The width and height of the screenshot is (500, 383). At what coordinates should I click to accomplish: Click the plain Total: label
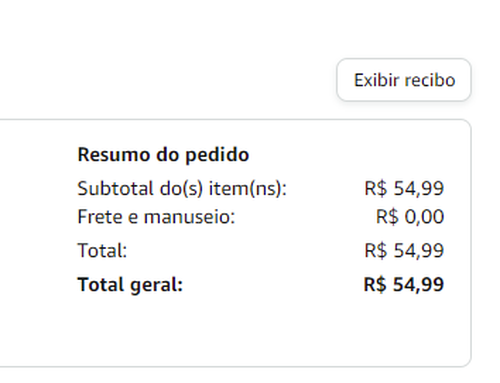coord(102,250)
